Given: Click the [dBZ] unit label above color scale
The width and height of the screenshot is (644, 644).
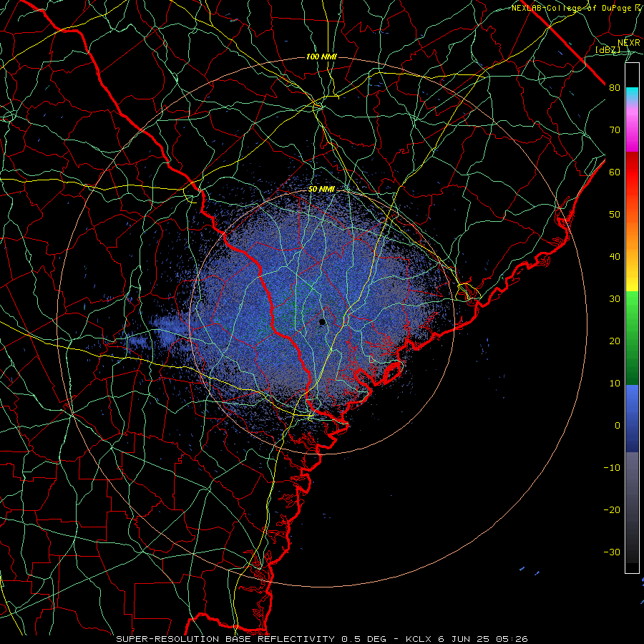Looking at the screenshot, I should click(x=608, y=49).
